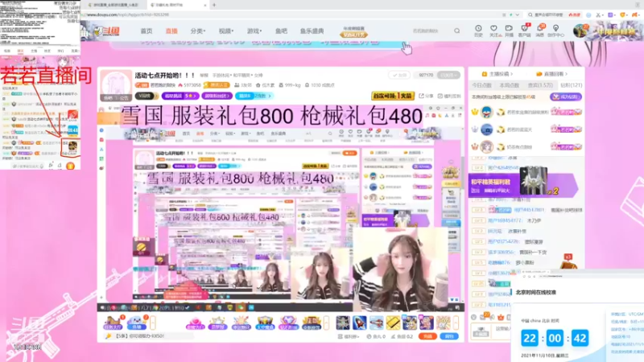Viewport: 644px width, 362px height.
Task: Open the purple 5-star challenge badge
Action: pyautogui.click(x=180, y=96)
